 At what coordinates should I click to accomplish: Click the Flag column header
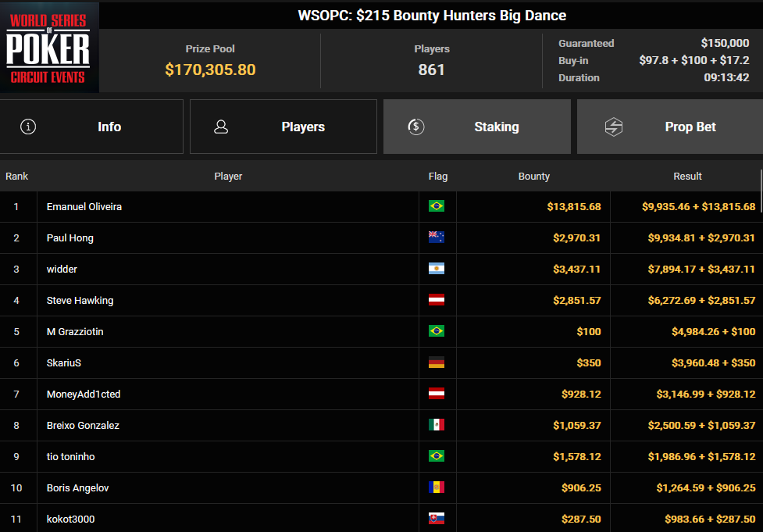click(438, 177)
